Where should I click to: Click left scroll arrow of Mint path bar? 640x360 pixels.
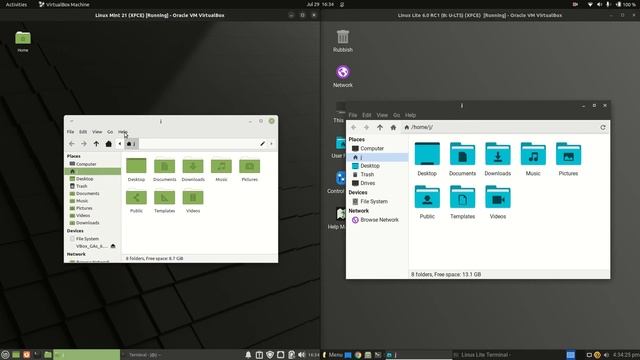click(x=120, y=144)
